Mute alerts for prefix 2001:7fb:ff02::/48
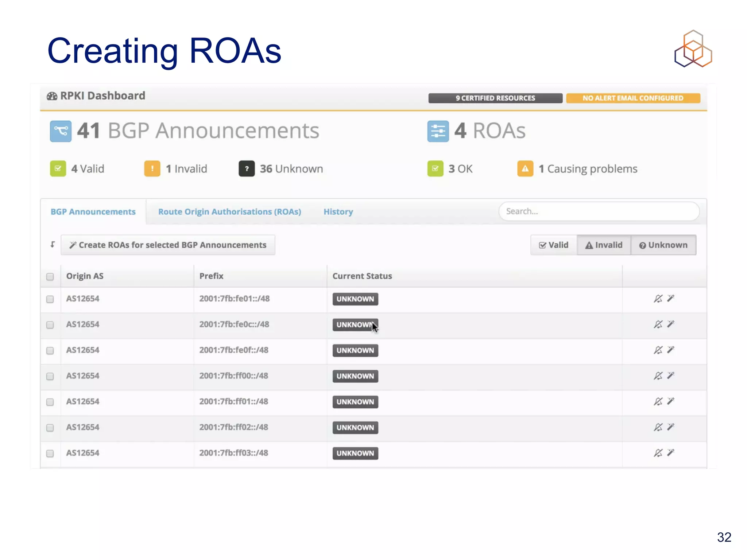The height and width of the screenshot is (560, 747). point(658,427)
